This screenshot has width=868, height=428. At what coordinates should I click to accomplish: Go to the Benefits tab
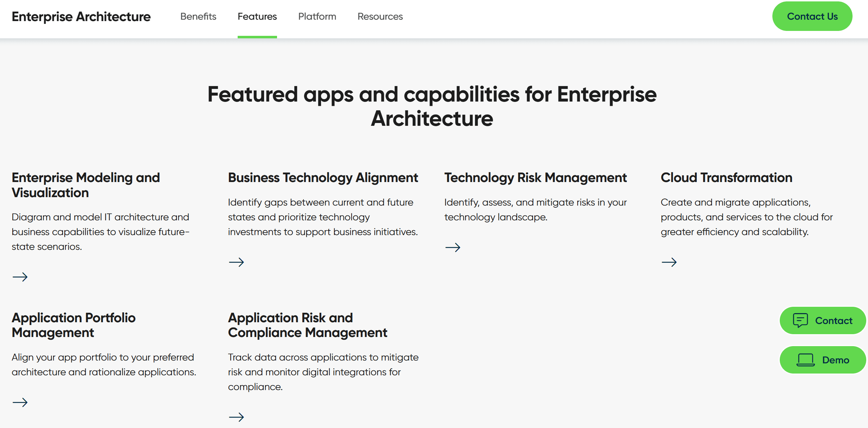click(198, 17)
